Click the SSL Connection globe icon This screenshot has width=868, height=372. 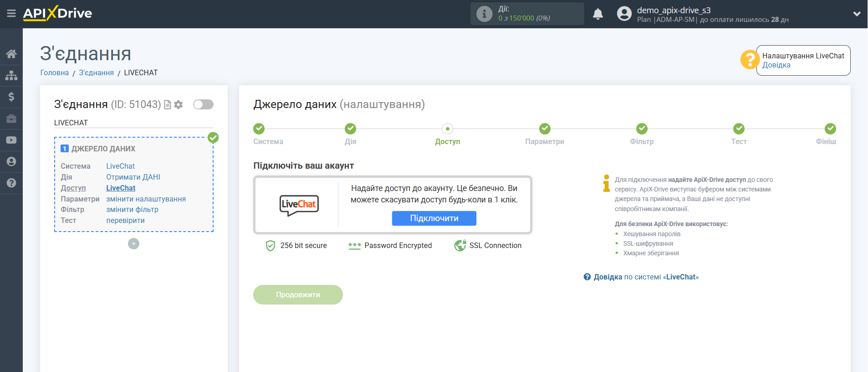click(460, 245)
